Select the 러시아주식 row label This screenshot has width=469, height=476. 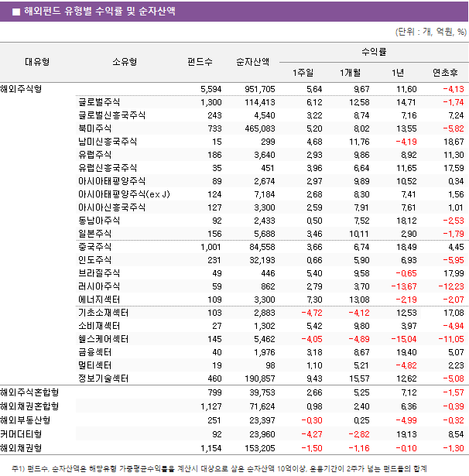coord(99,286)
